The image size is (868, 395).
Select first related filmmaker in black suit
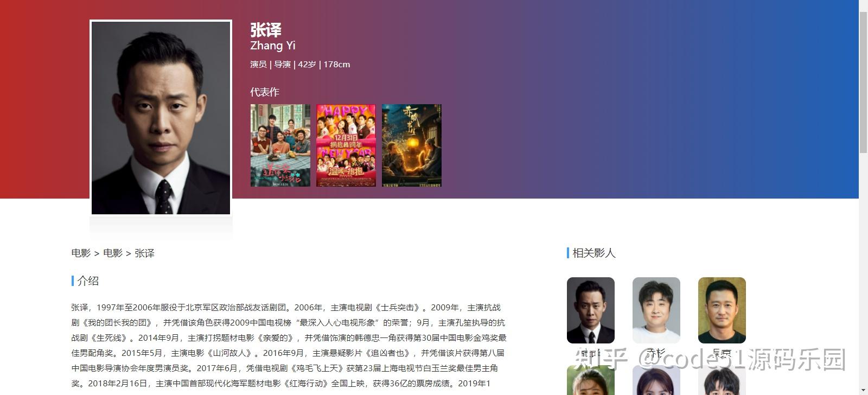pyautogui.click(x=591, y=310)
